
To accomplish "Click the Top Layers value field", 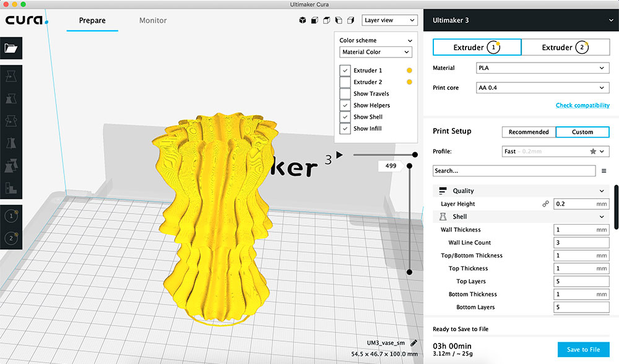I will click(581, 281).
